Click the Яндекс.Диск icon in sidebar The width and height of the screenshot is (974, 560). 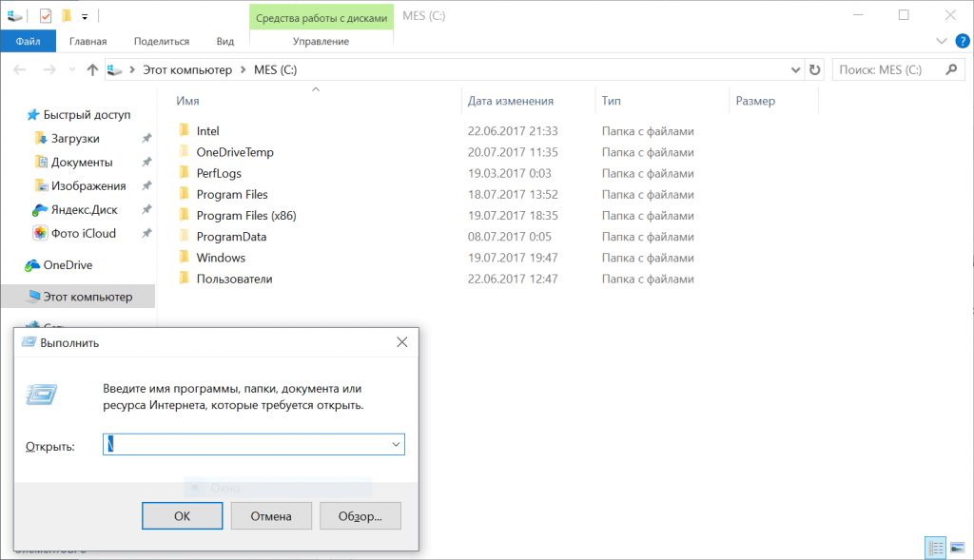[x=41, y=209]
